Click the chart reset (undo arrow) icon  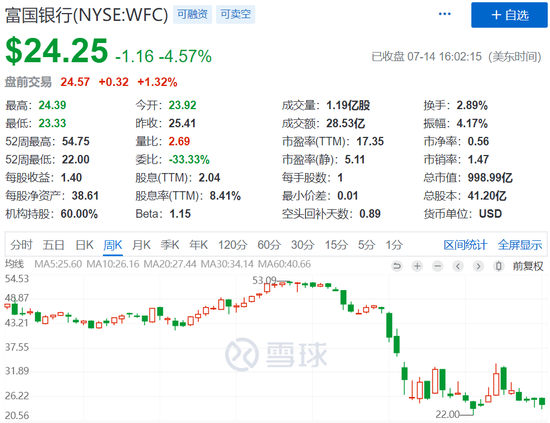[397, 266]
